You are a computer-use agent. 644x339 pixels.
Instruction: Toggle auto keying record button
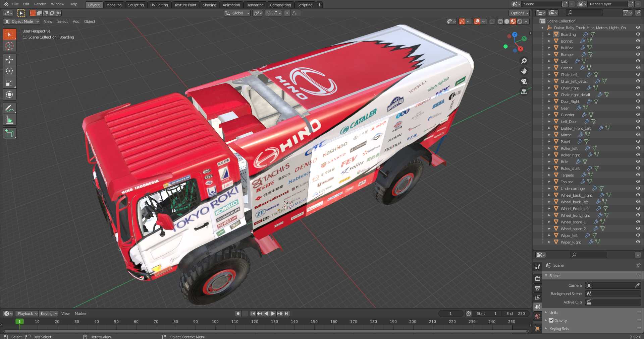(238, 314)
